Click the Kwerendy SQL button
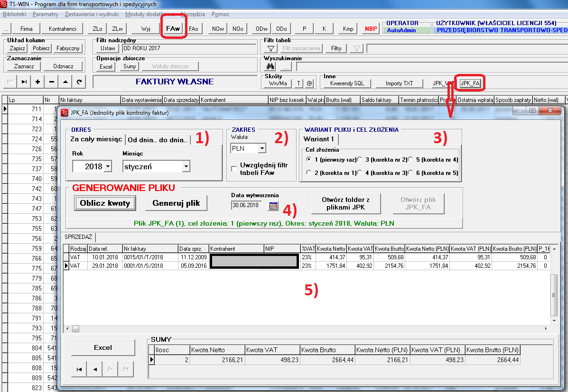This screenshot has width=568, height=392. 347,83
